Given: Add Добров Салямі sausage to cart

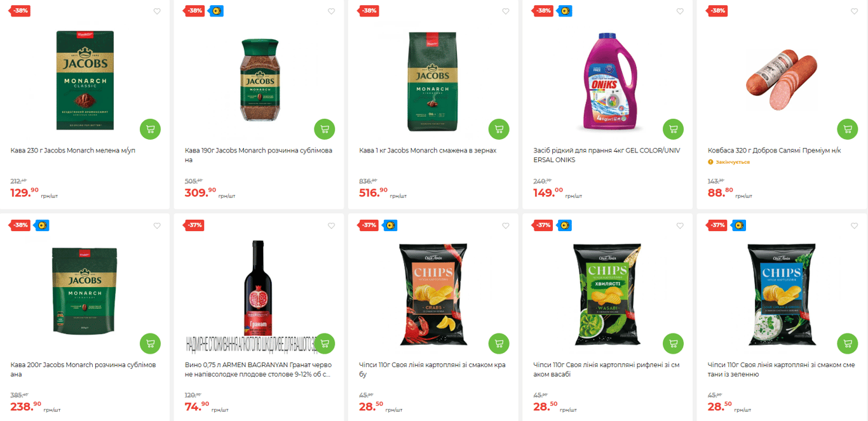Looking at the screenshot, I should tap(848, 129).
